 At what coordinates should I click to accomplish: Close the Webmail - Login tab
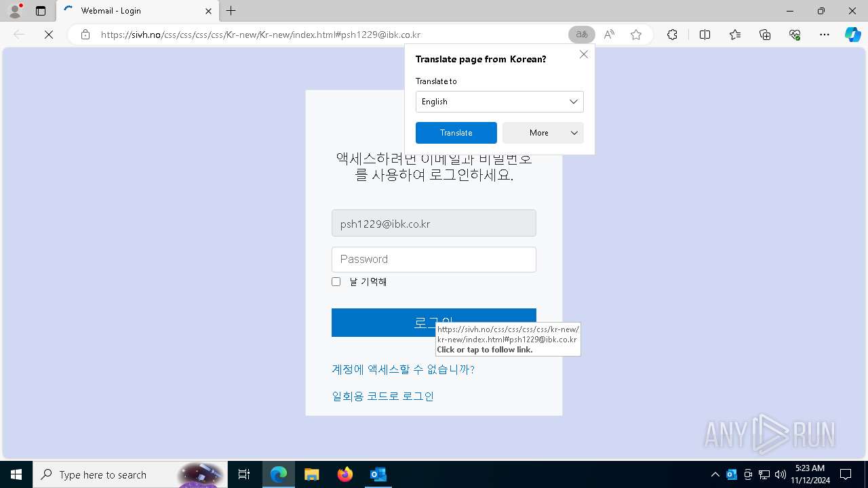[208, 11]
